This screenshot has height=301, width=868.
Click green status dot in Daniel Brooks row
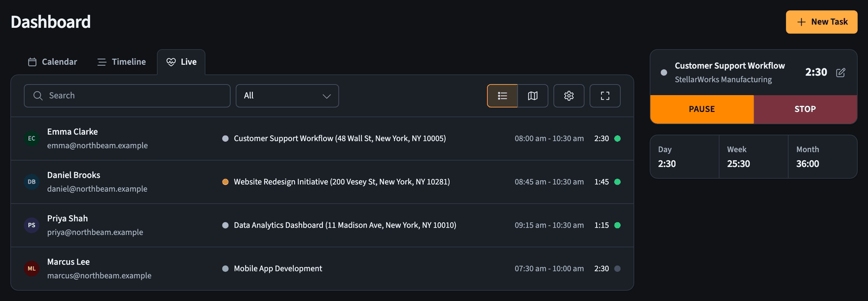[x=617, y=182]
